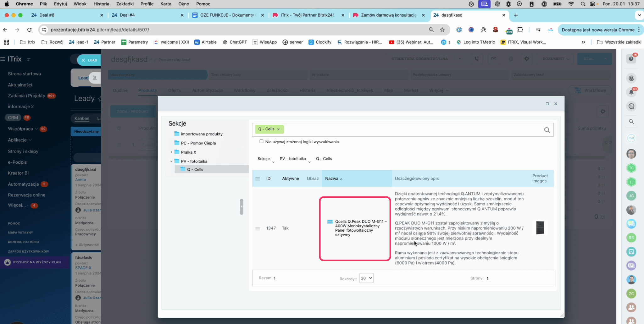
Task: Open Zadania i Projekty in sidebar
Action: pyautogui.click(x=26, y=96)
